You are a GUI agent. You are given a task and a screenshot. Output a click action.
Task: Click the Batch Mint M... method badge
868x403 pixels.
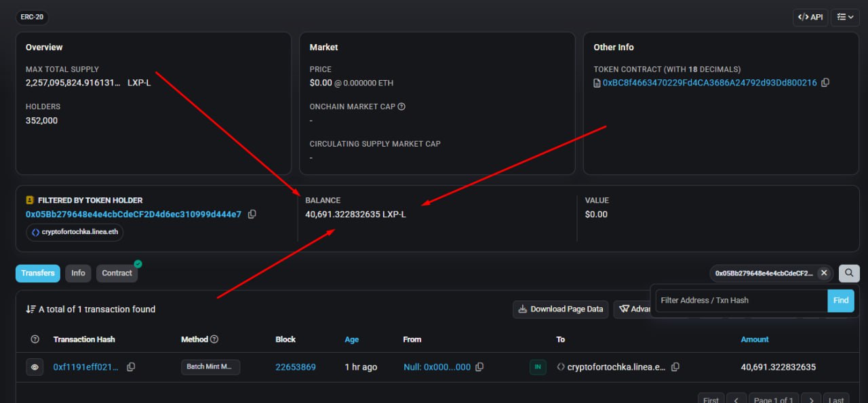[x=210, y=366]
